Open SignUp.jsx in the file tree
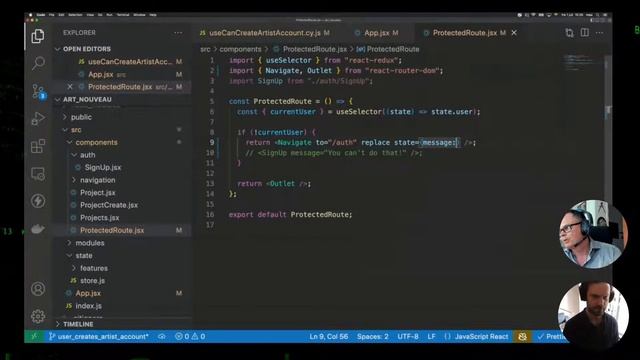This screenshot has height=360, width=640. 102,167
